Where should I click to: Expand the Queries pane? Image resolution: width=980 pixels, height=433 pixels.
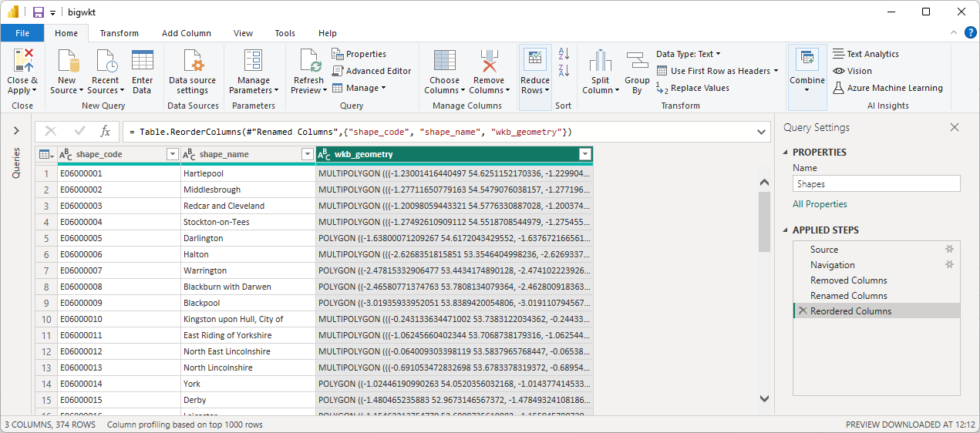click(16, 131)
